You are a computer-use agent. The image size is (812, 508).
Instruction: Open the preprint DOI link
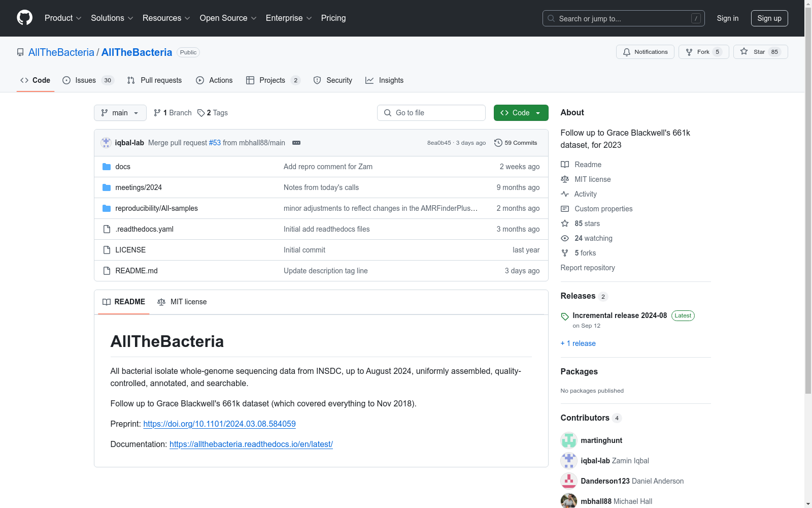219,424
